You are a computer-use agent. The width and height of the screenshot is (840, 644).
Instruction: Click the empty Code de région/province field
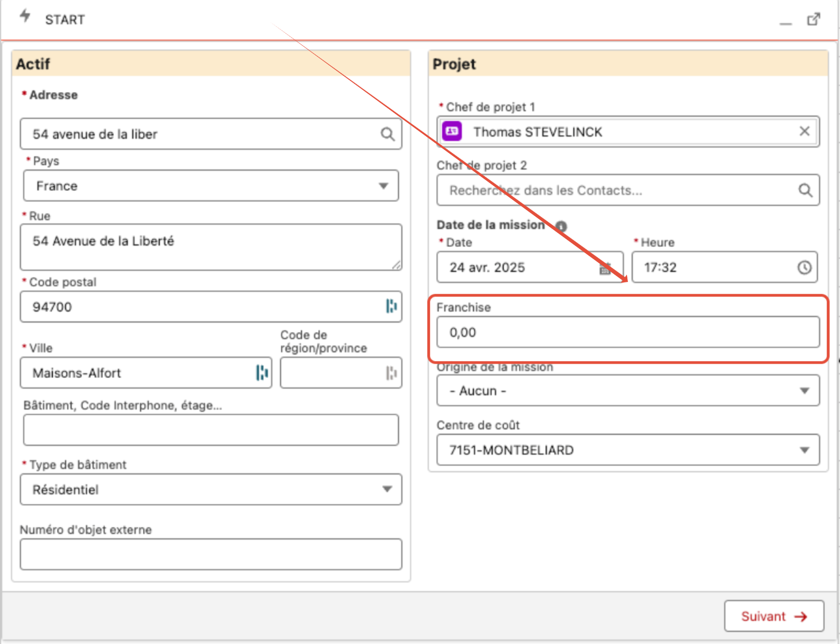[x=341, y=373]
